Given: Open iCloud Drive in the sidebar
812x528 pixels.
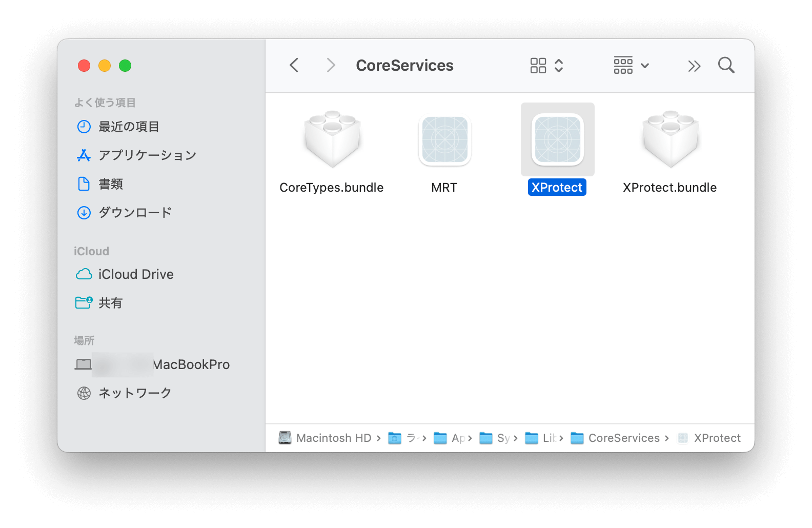Looking at the screenshot, I should pos(161,274).
